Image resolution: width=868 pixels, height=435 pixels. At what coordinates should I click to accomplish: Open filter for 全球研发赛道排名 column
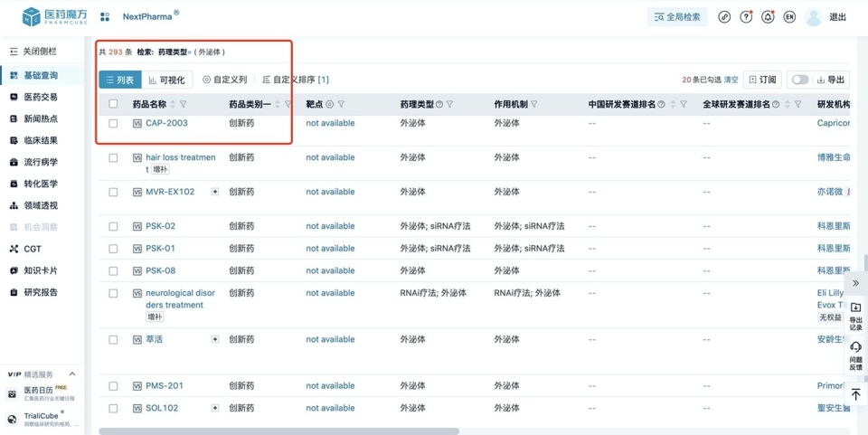click(797, 104)
